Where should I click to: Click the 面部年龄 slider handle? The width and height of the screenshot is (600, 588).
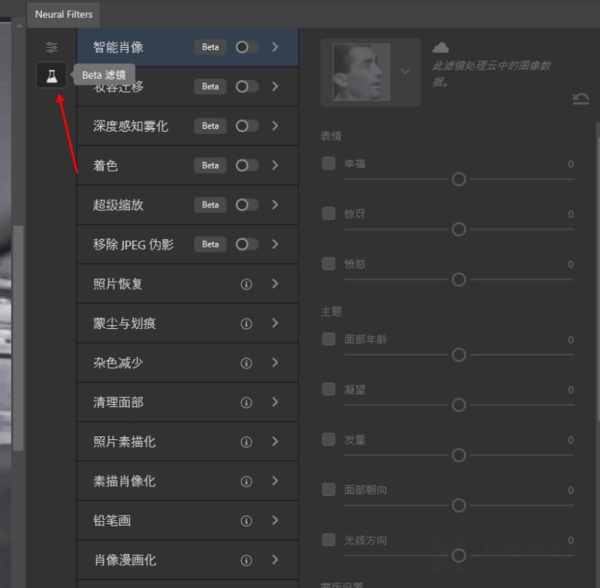(459, 355)
